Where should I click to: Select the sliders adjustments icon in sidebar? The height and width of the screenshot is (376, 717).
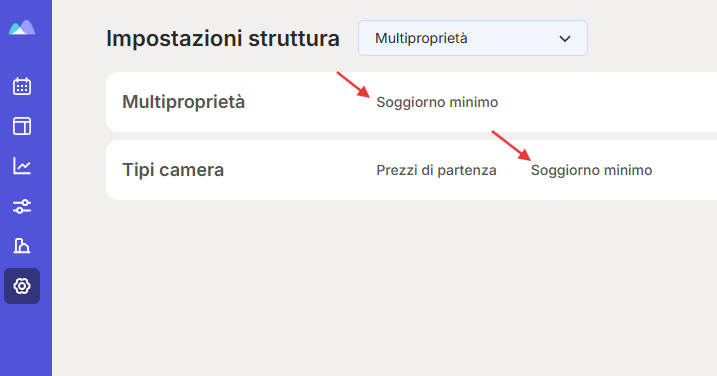pyautogui.click(x=22, y=206)
